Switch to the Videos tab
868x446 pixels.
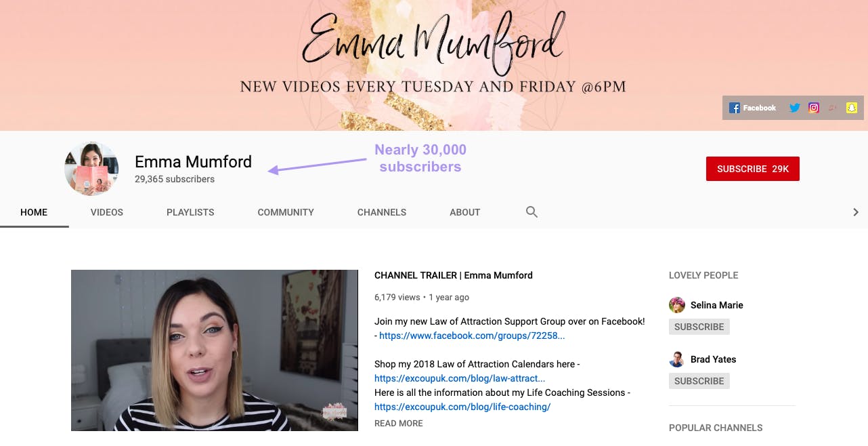pos(107,212)
